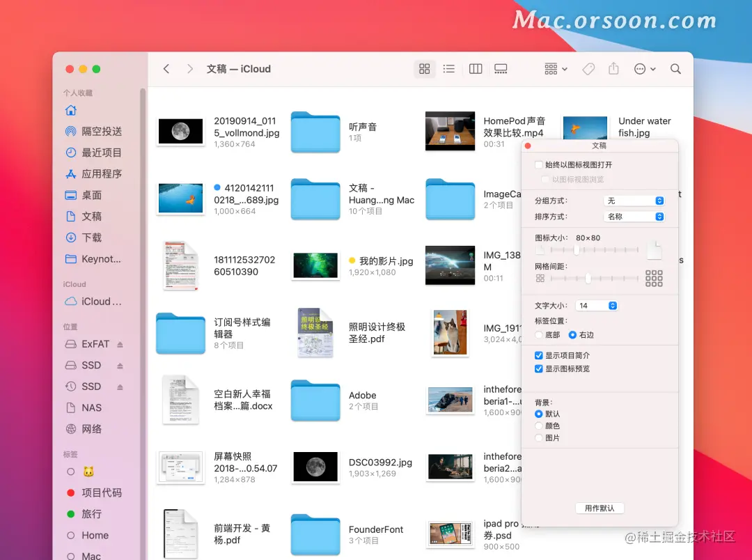The width and height of the screenshot is (752, 560).
Task: Eject the Time Machine SSD volume
Action: click(120, 387)
